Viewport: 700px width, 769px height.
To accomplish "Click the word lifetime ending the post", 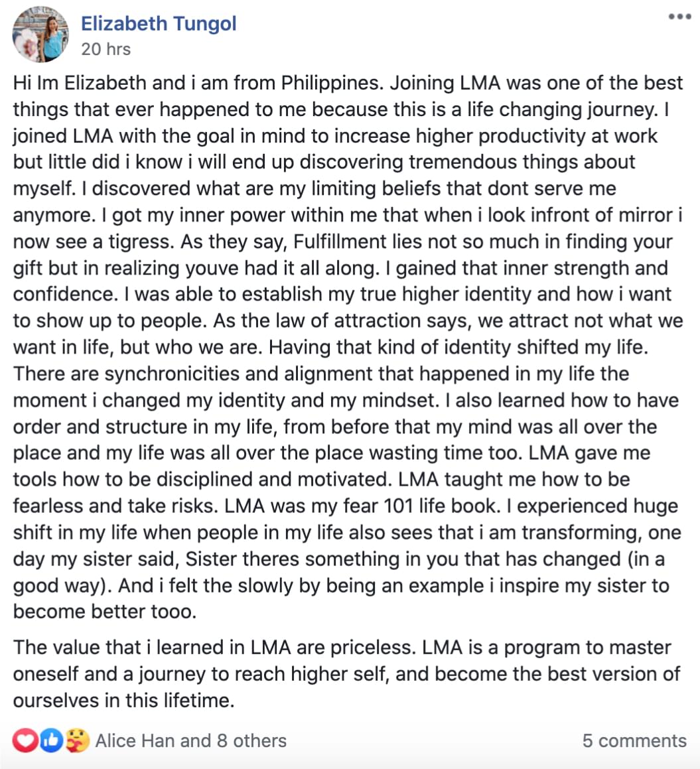I will coord(199,701).
